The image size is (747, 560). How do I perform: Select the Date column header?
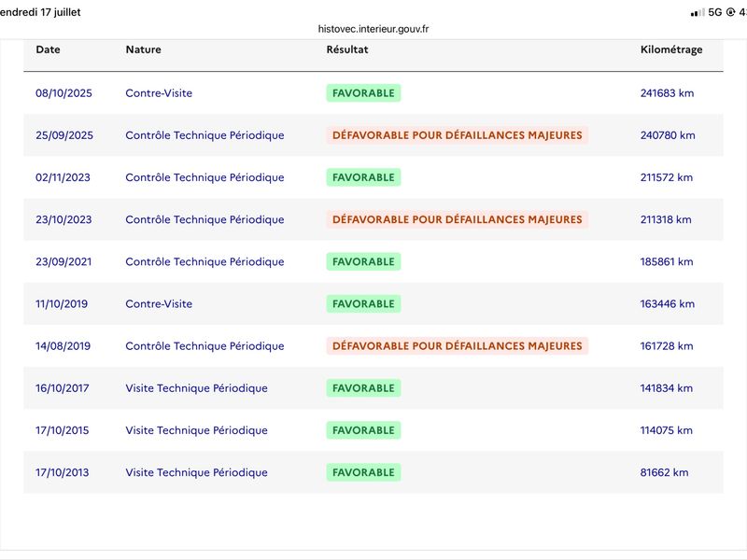[48, 49]
